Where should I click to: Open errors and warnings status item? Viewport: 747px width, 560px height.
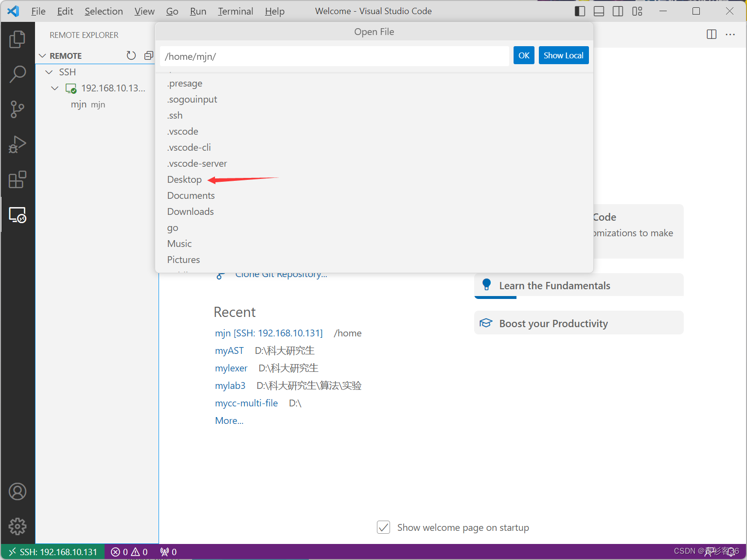129,552
